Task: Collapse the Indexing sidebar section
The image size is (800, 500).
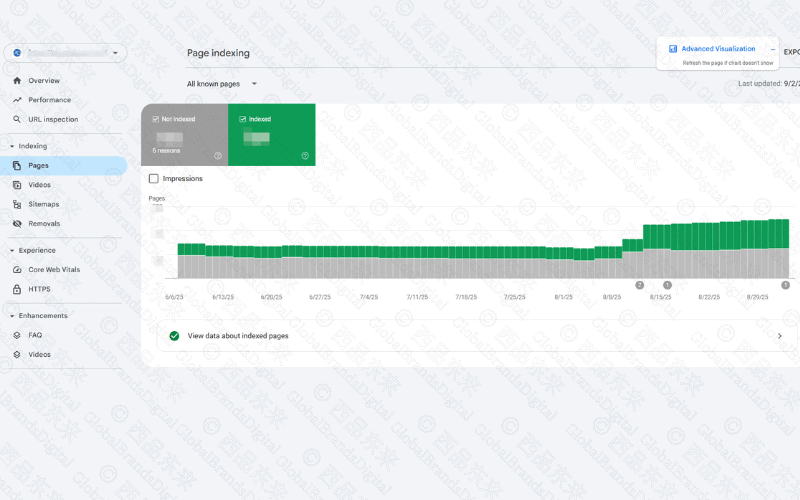Action: pos(10,146)
